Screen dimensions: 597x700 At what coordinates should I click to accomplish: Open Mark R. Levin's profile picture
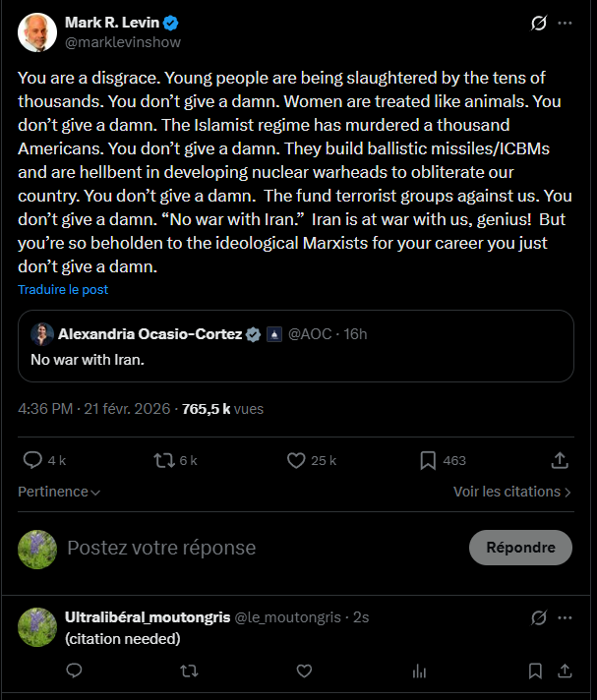pos(37,32)
